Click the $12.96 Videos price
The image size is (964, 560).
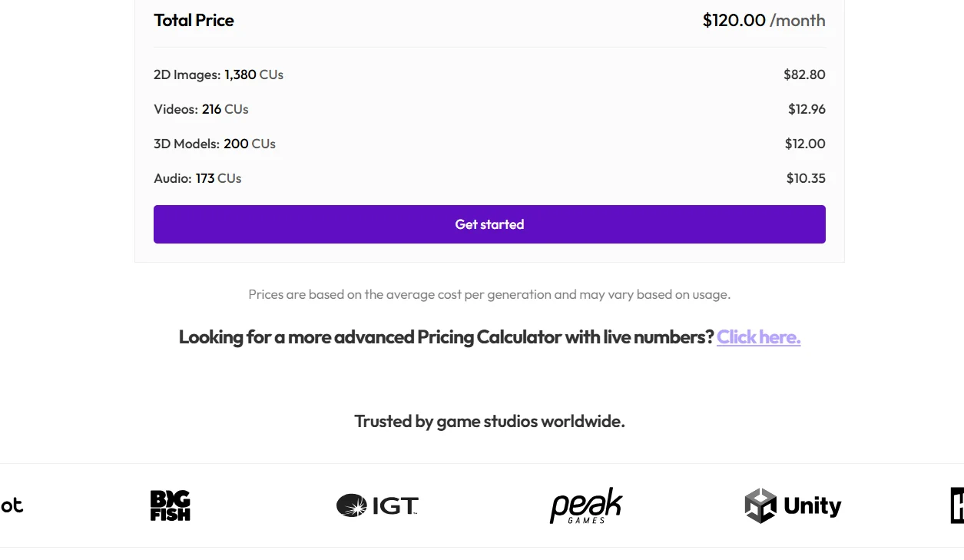coord(807,109)
